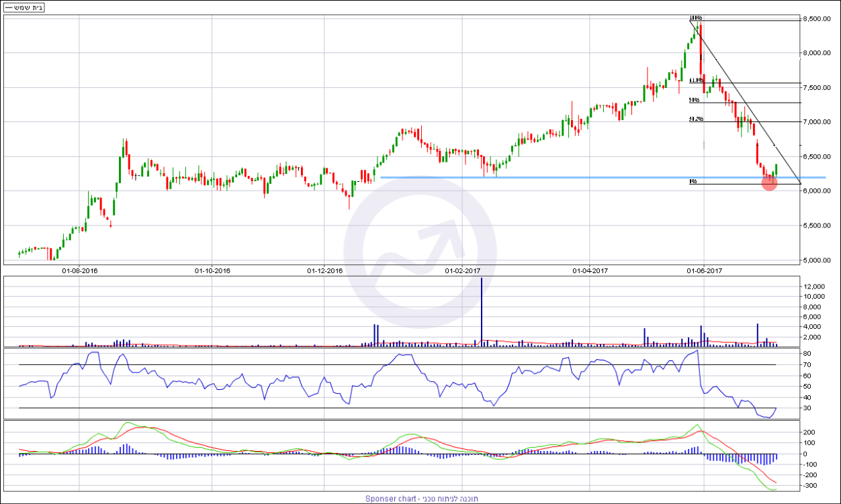Screen dimensions: 841x504
Task: Click the 01-06-2017 date axis label
Action: 704,271
